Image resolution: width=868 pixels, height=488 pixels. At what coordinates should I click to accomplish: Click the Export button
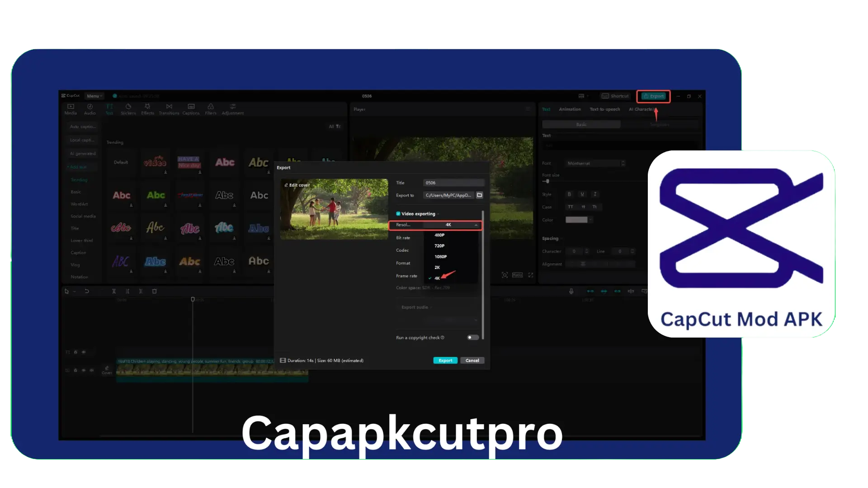click(445, 360)
